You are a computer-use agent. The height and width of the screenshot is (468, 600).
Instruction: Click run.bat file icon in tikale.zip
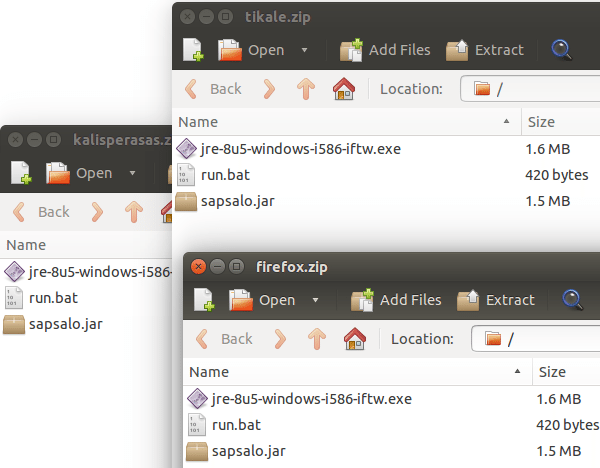pos(186,175)
